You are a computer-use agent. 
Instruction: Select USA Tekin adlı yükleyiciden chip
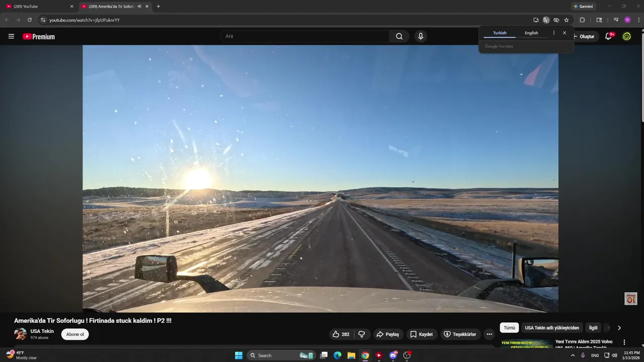tap(552, 328)
